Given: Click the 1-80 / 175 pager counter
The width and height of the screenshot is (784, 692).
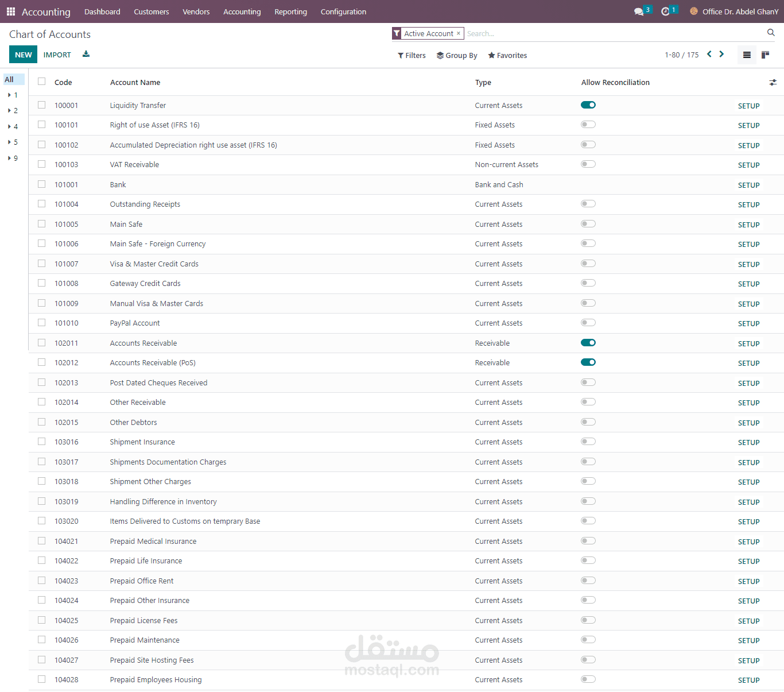Looking at the screenshot, I should tap(682, 55).
